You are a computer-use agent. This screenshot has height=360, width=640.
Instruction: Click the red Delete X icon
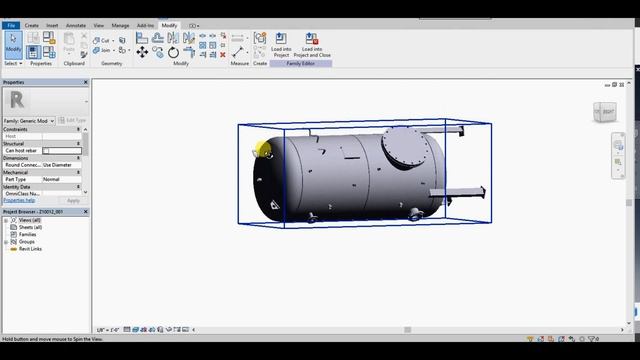(x=223, y=55)
